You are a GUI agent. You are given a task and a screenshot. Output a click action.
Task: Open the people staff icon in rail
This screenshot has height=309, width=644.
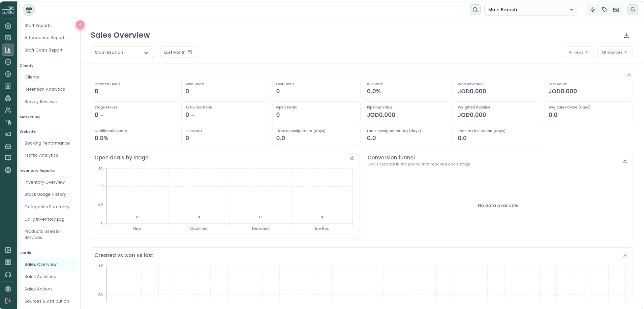point(8,110)
